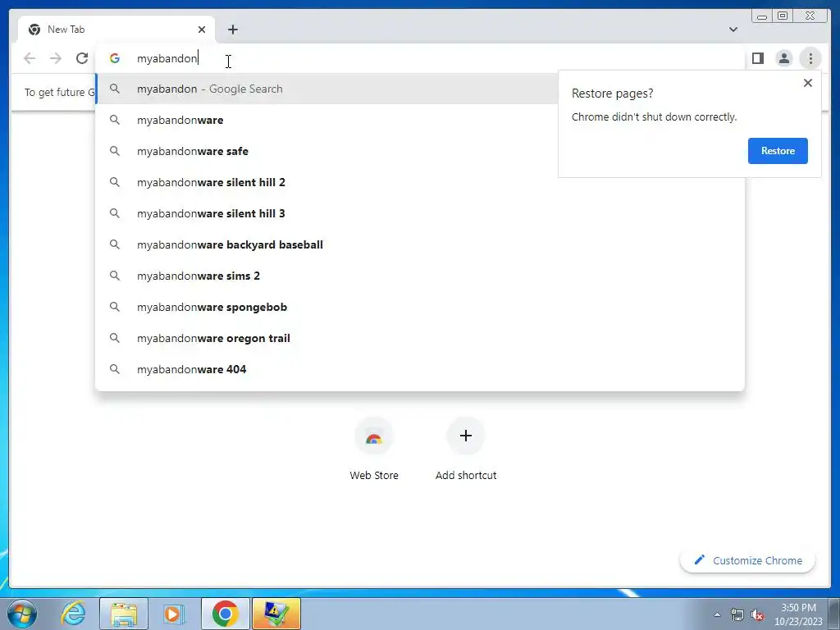Open Windows Explorer from the taskbar

tap(124, 614)
